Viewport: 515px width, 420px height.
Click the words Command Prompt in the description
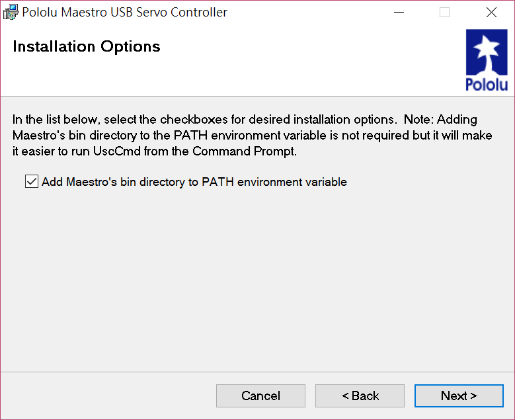tap(245, 151)
